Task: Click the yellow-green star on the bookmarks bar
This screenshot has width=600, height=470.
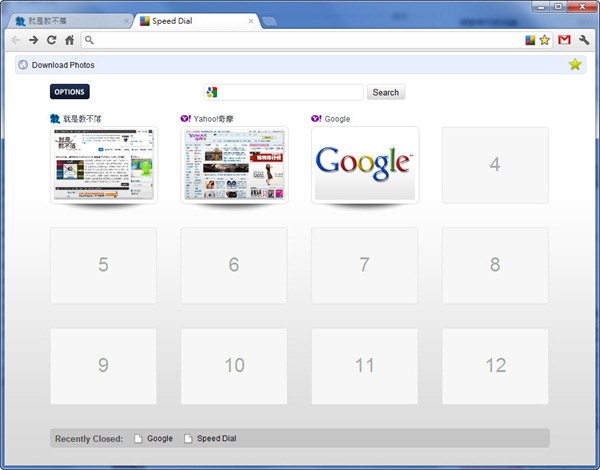Action: [575, 64]
